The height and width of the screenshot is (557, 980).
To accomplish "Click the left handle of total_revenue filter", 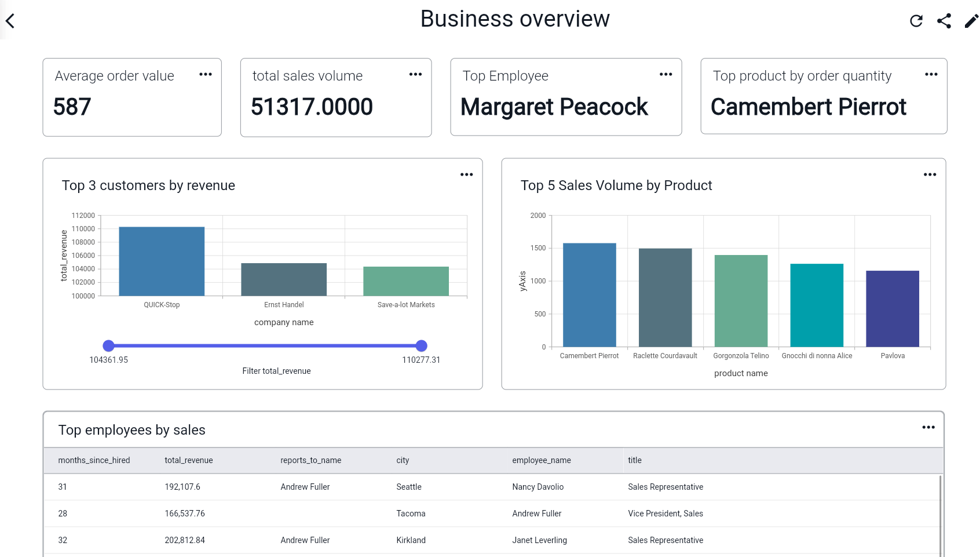I will (x=108, y=345).
